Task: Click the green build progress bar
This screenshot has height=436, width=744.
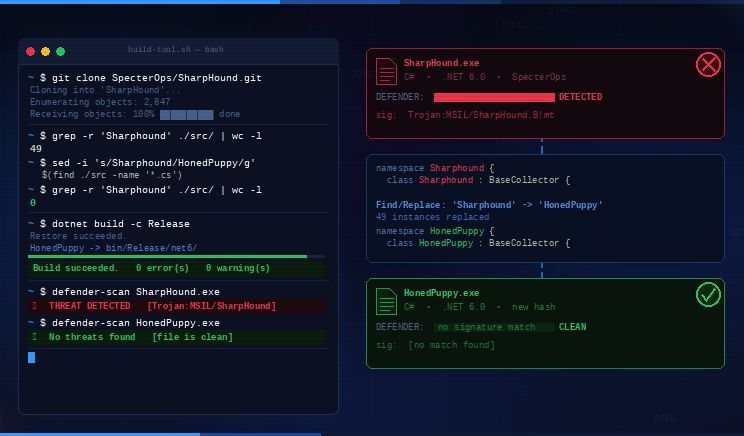Action: 167,257
